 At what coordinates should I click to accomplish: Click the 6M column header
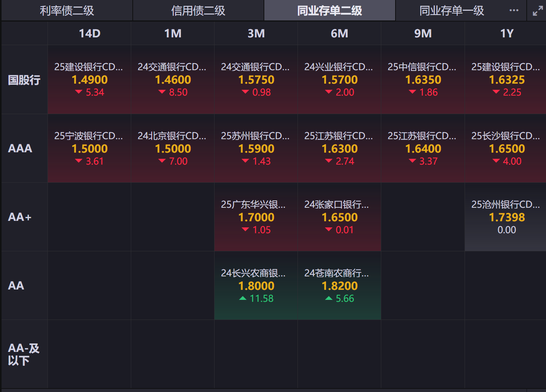[340, 34]
